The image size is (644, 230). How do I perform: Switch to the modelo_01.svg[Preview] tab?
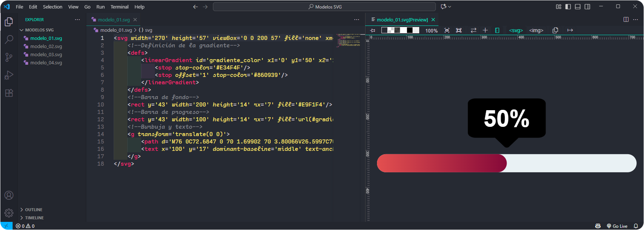click(x=402, y=20)
